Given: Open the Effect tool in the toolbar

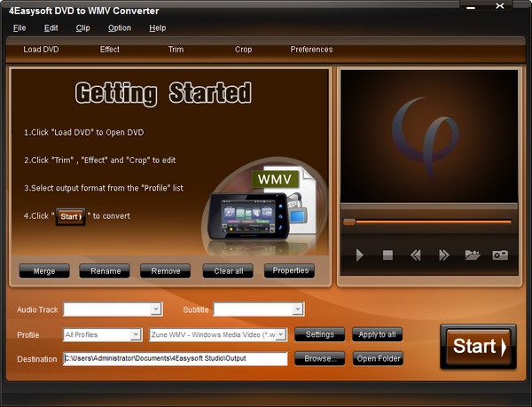Looking at the screenshot, I should [110, 50].
